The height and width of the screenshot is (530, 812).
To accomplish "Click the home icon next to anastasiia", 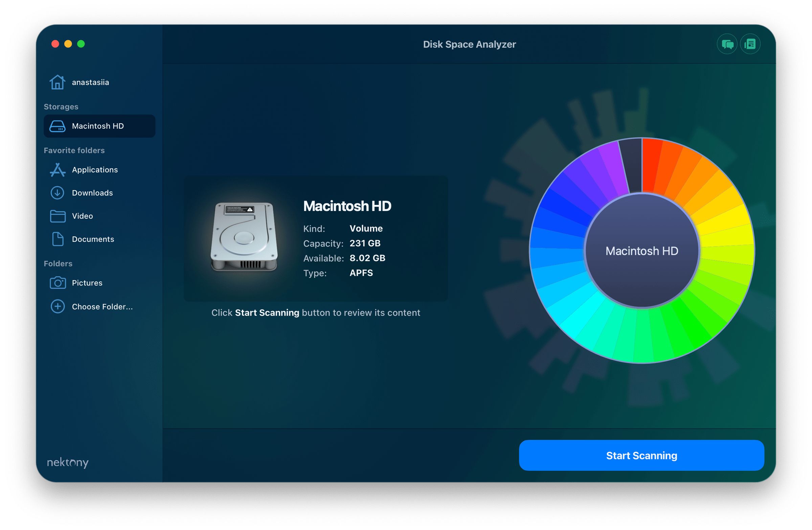I will pos(58,82).
